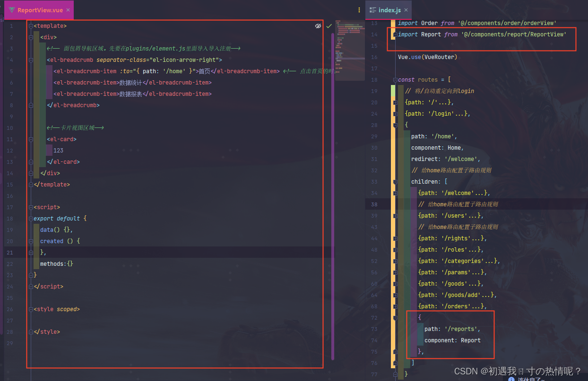Click the green inspection checkmark indicator
Image resolution: width=588 pixels, height=381 pixels.
329,26
